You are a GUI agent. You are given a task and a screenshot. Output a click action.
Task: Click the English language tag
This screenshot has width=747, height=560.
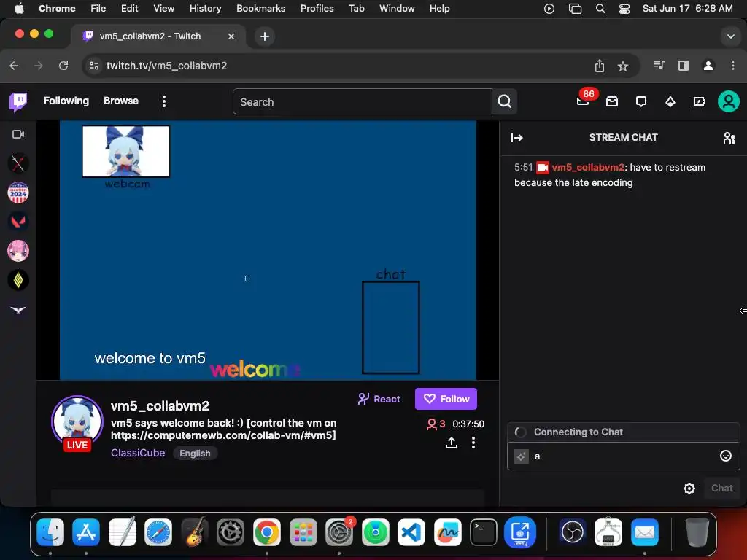click(195, 454)
